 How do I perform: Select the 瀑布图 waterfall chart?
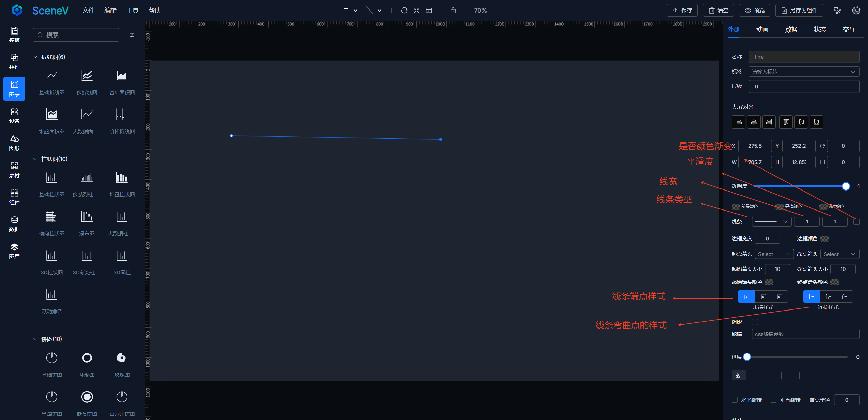coord(87,217)
